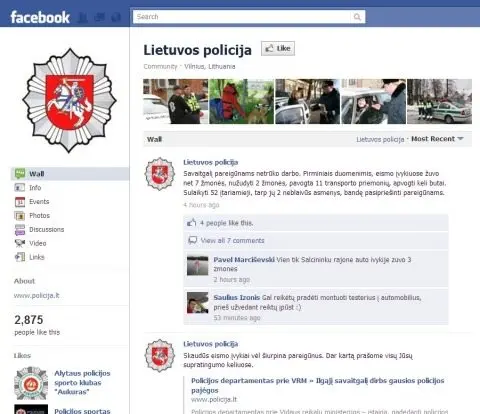
Task: Open fourth photo of officer checking driver
Action: click(373, 101)
